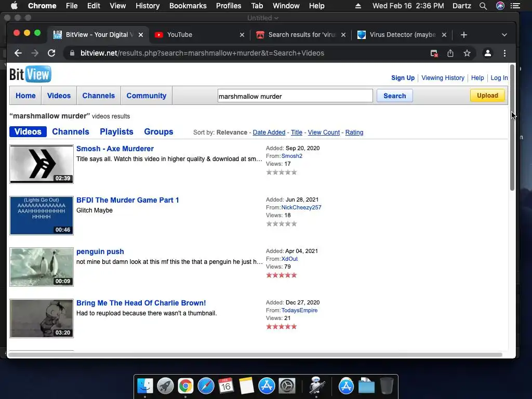Open Launchpad from the dock
The height and width of the screenshot is (399, 532).
[x=165, y=386]
